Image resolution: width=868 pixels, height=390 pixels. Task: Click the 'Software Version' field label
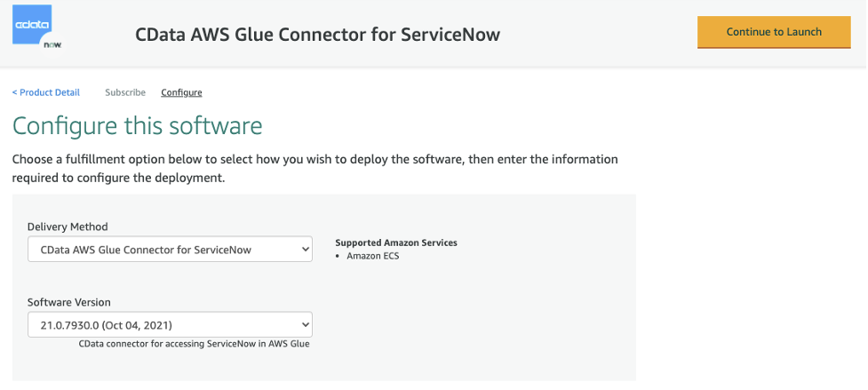[69, 302]
